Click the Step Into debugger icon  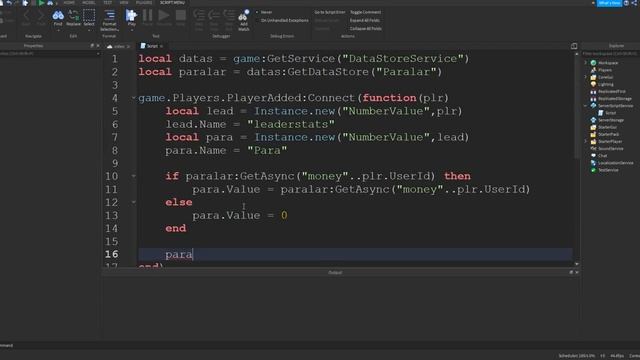click(x=199, y=16)
